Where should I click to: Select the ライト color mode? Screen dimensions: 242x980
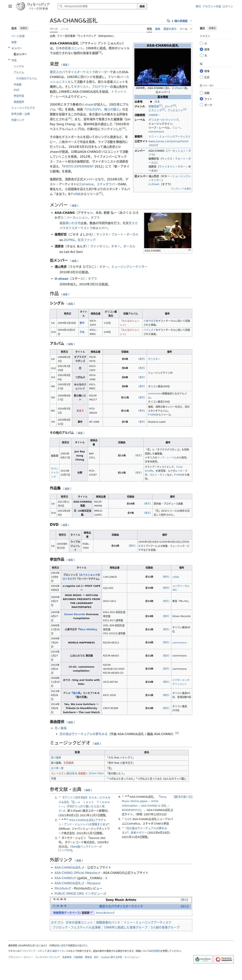pos(201,99)
